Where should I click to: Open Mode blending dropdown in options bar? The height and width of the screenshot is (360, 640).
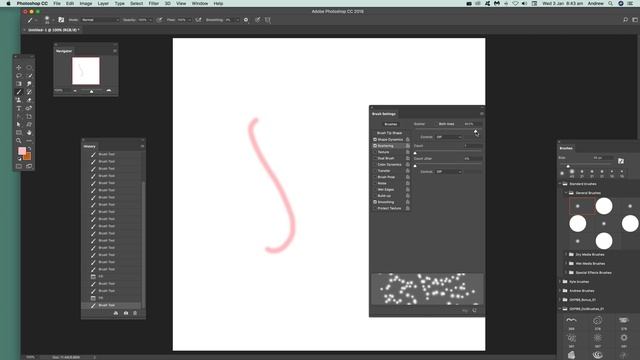click(100, 20)
